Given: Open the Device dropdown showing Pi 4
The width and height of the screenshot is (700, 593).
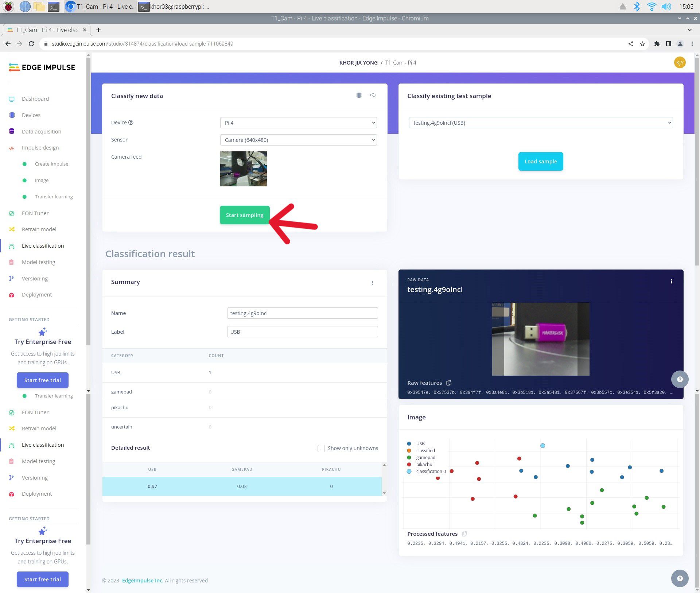Looking at the screenshot, I should click(x=298, y=123).
